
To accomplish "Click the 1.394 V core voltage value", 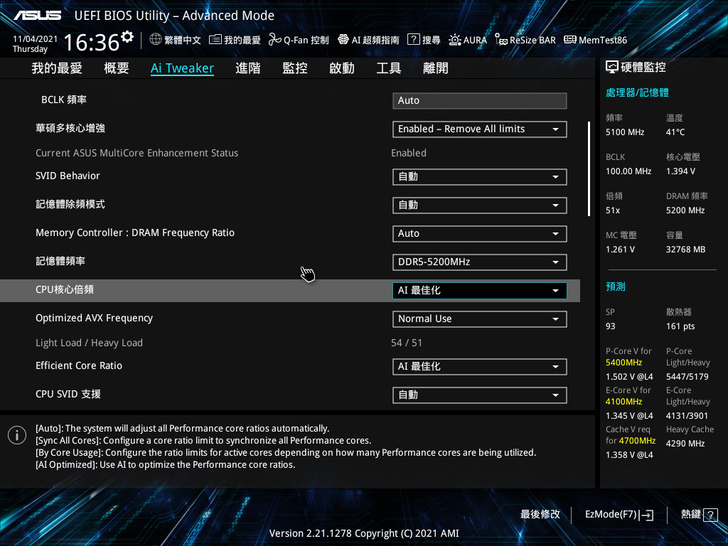I will coord(681,171).
